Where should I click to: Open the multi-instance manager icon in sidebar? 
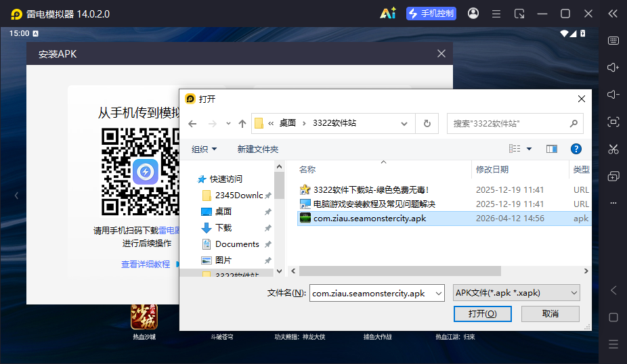tap(613, 176)
